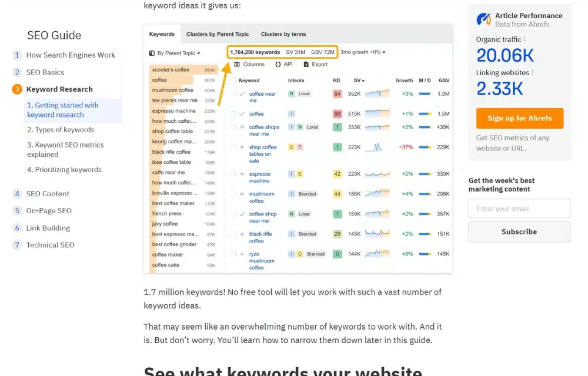This screenshot has height=376, width=588.
Task: Select best coffee grinder parent topic row
Action: (183, 244)
